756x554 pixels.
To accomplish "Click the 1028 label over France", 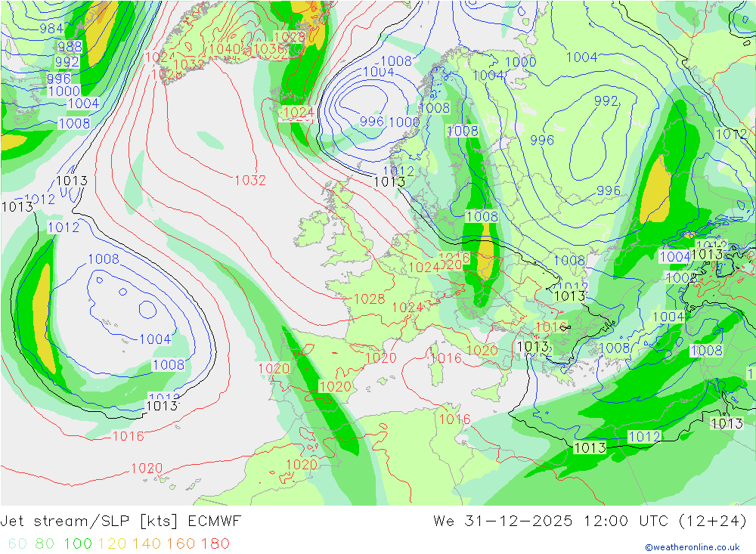I will (x=370, y=299).
